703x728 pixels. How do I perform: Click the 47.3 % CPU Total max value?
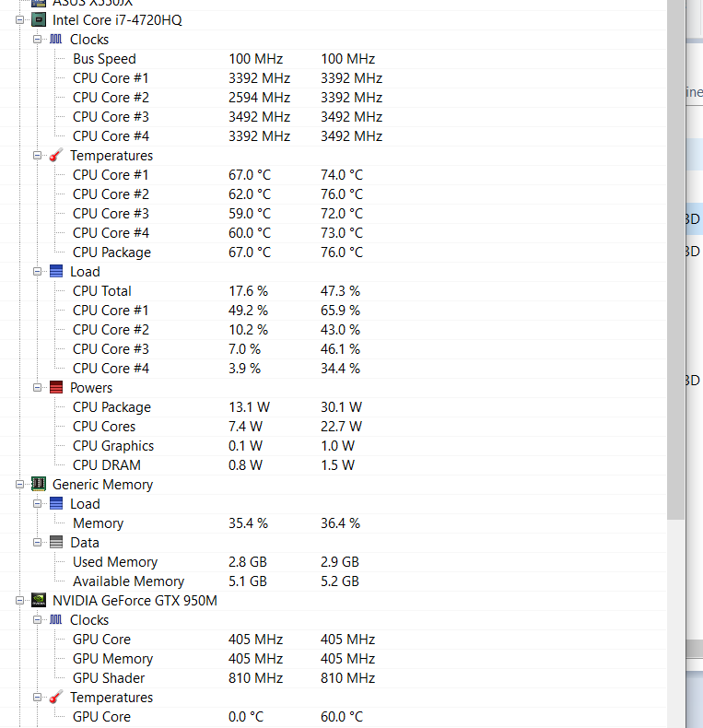click(340, 291)
